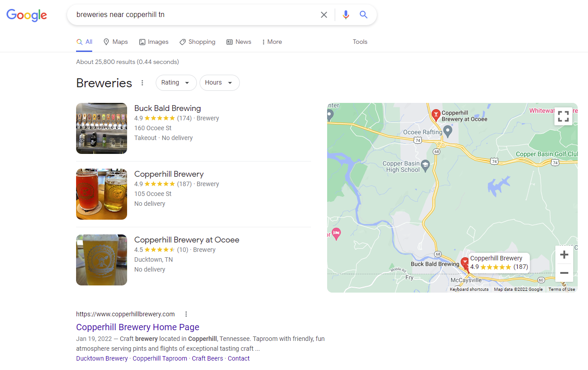Click the Copper Basin Golf Club map label
588x370 pixels.
(547, 154)
